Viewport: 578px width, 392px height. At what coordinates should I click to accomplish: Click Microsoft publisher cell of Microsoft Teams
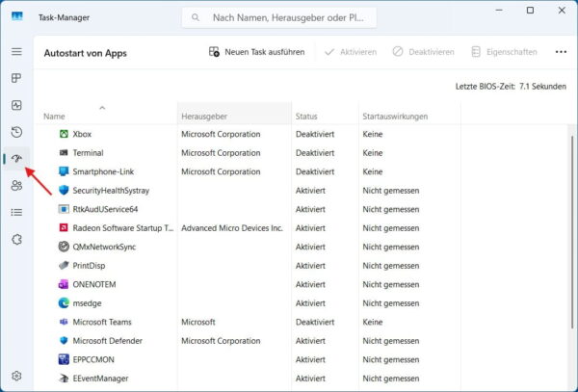point(198,322)
